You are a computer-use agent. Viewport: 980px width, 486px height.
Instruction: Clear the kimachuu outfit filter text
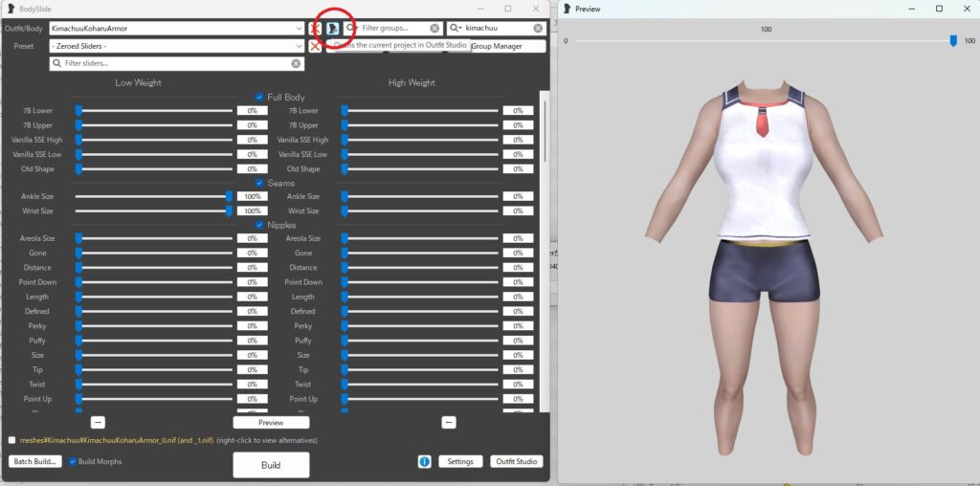[x=538, y=29]
